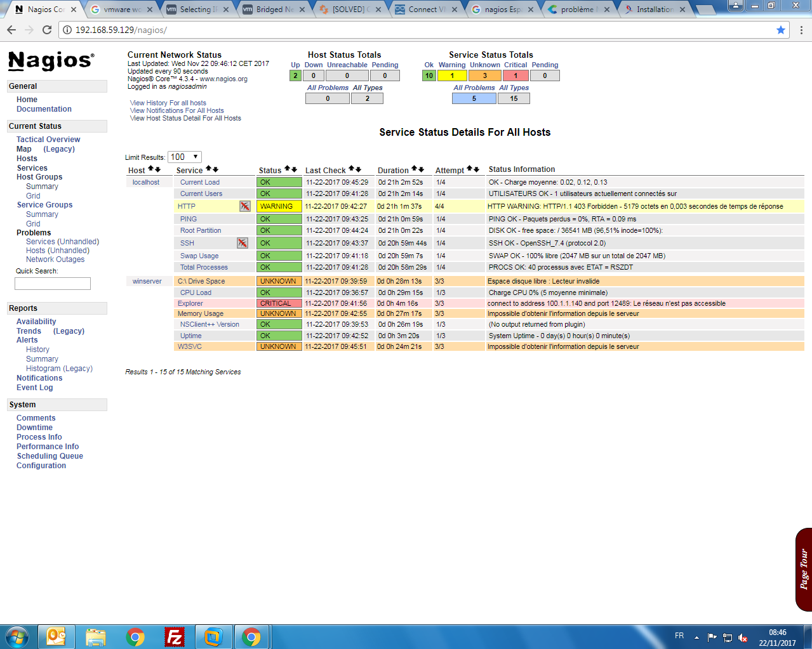
Task: Click View History For all hosts
Action: click(168, 103)
